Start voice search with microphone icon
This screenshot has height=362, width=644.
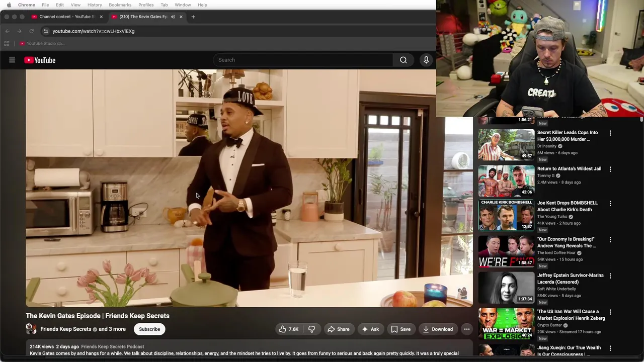pyautogui.click(x=426, y=60)
